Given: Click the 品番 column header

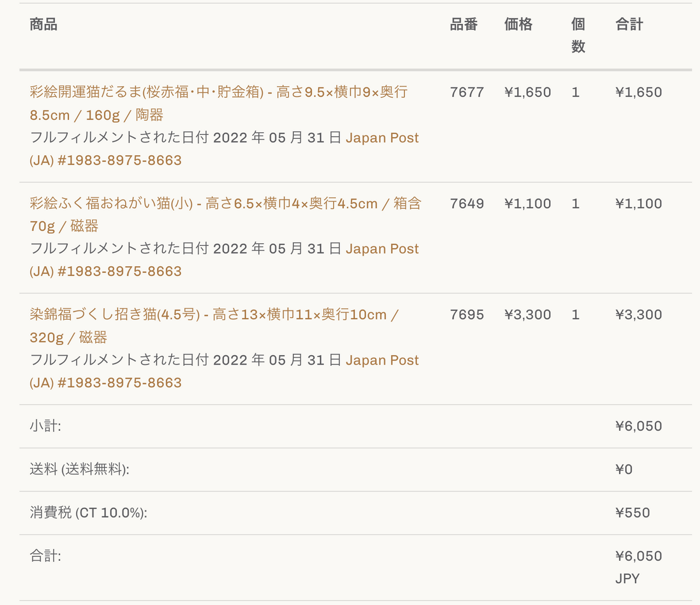Looking at the screenshot, I should pyautogui.click(x=464, y=25).
